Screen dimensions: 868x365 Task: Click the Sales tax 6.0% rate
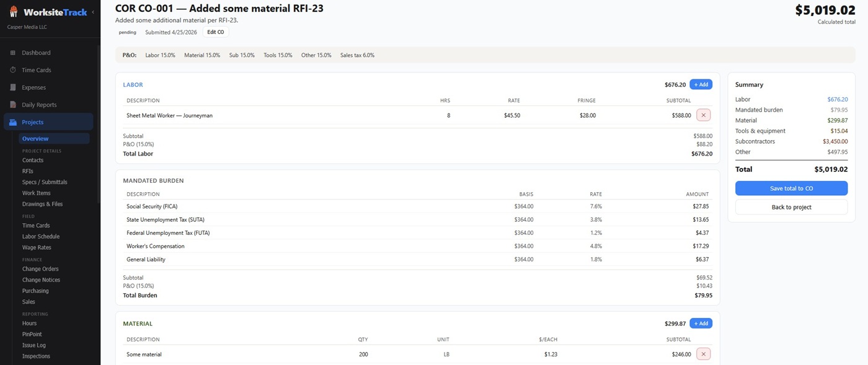click(357, 55)
